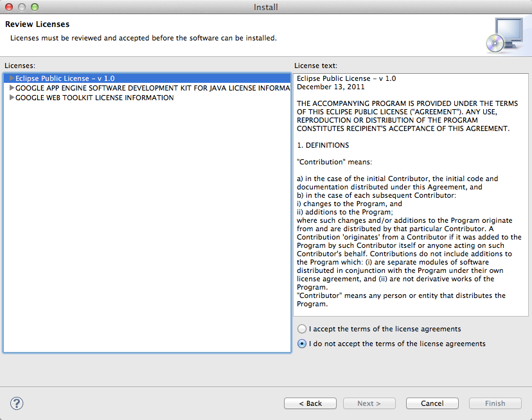The height and width of the screenshot is (420, 532).
Task: Expand the Google Web Toolkit license node
Action: [12, 98]
